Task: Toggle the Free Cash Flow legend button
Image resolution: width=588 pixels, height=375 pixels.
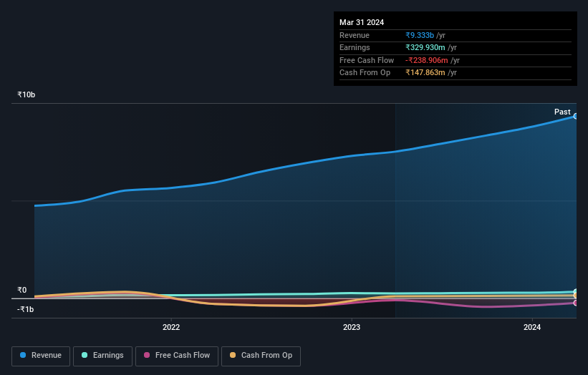Action: [177, 356]
